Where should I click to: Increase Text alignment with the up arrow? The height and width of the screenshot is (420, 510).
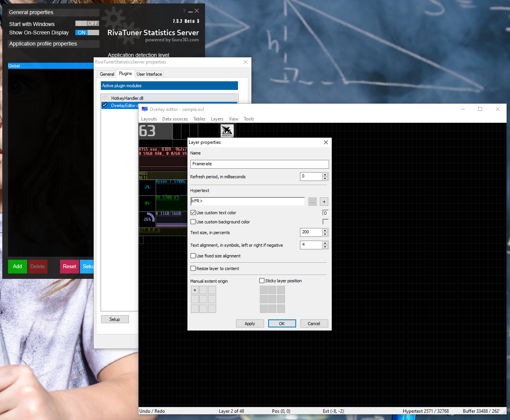(x=325, y=243)
